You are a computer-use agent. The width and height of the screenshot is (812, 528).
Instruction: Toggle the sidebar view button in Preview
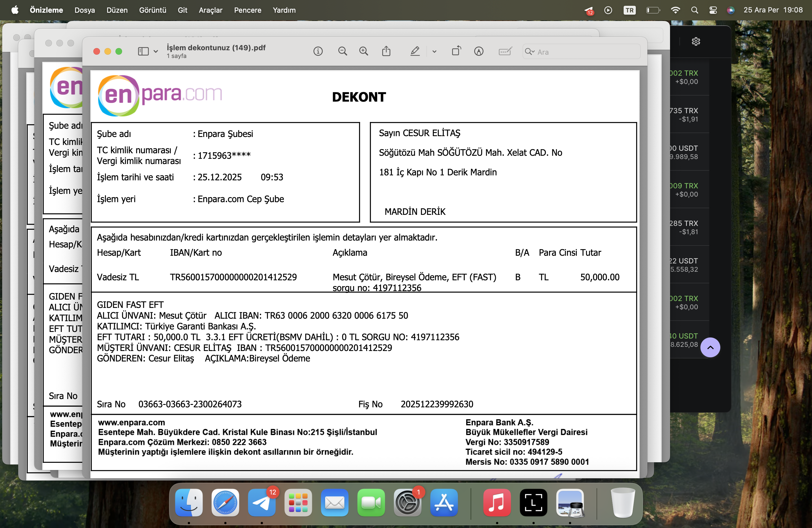tap(143, 52)
